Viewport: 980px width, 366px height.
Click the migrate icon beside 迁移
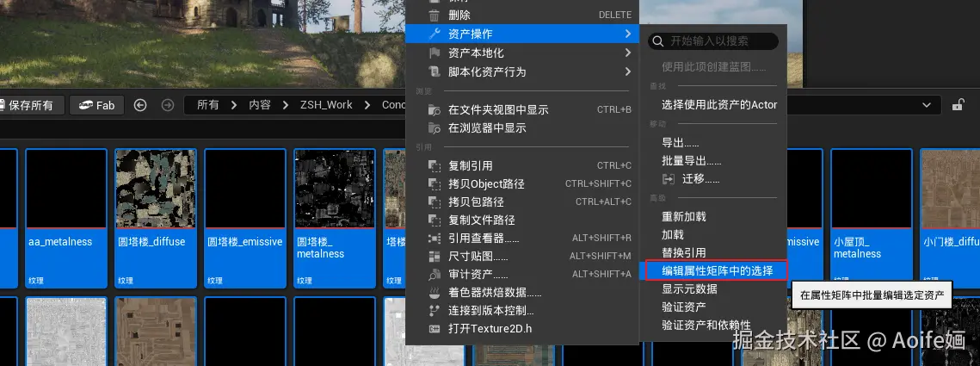click(x=669, y=179)
